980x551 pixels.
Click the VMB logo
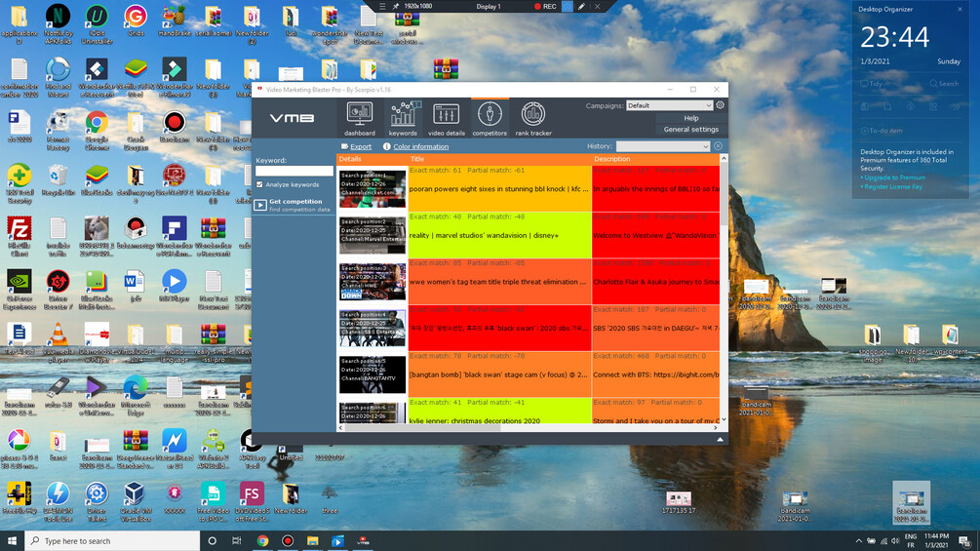click(x=292, y=117)
